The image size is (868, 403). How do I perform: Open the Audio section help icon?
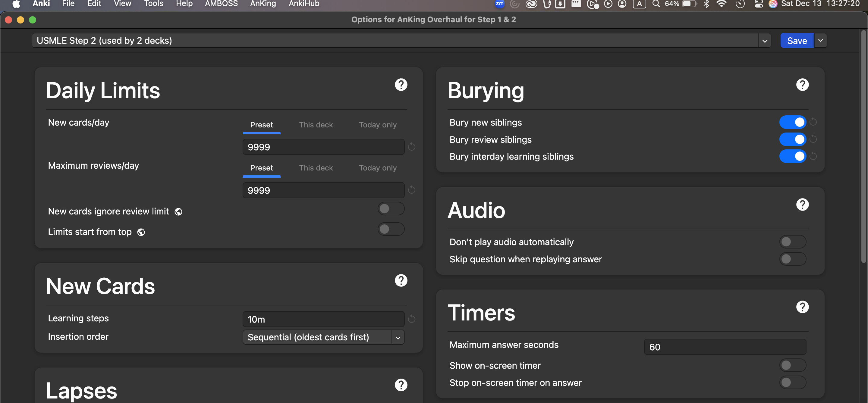[x=802, y=205]
